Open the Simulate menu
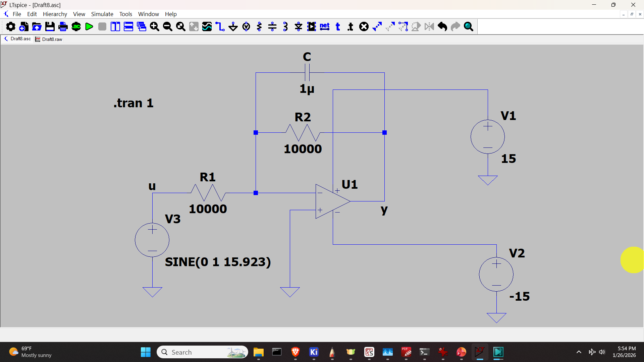Screen dimensions: 644x362 [102, 14]
